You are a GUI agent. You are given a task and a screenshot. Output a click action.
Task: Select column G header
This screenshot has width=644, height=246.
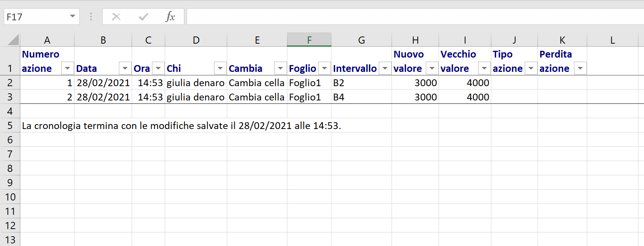pos(361,40)
